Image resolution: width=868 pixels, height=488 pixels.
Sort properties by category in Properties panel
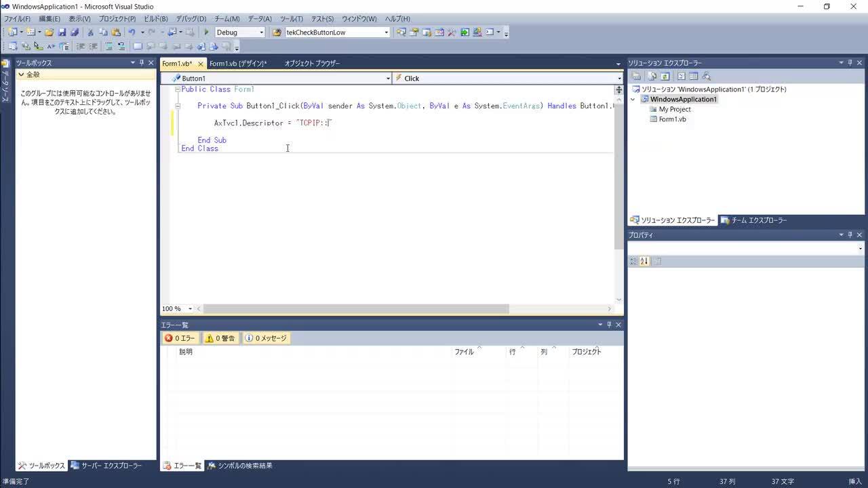pyautogui.click(x=633, y=261)
